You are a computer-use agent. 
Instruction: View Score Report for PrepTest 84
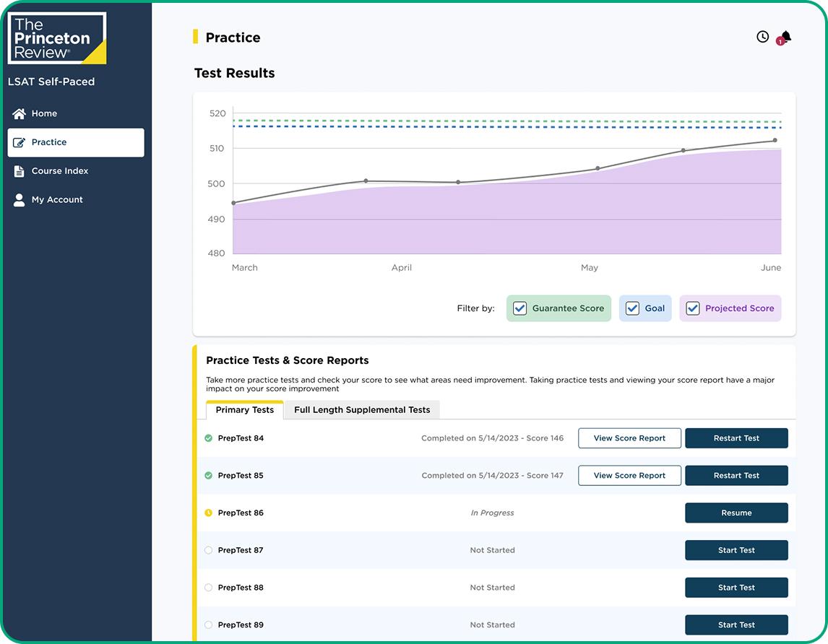pos(629,438)
